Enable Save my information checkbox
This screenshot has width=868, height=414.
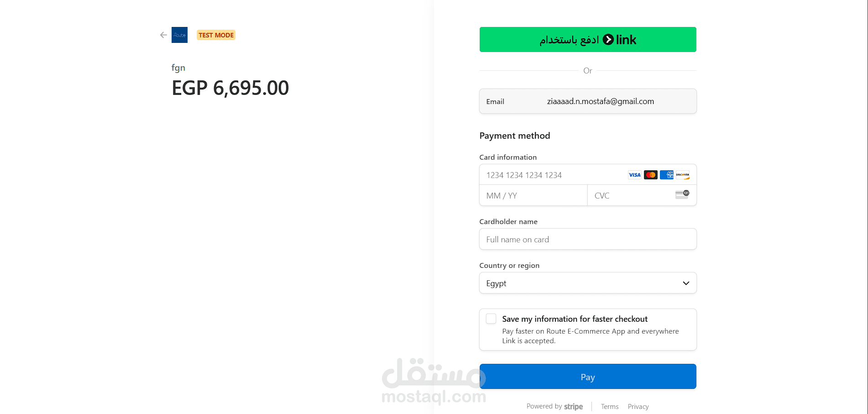[491, 319]
